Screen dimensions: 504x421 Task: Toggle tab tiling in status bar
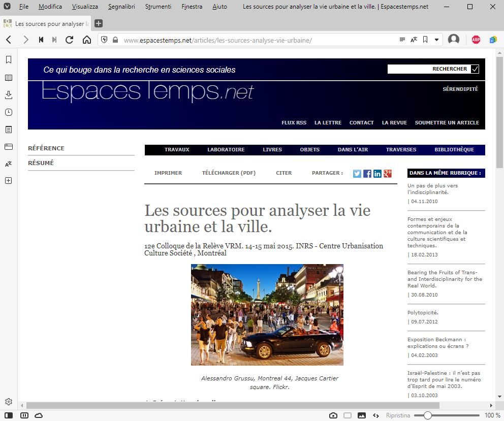coord(24,415)
